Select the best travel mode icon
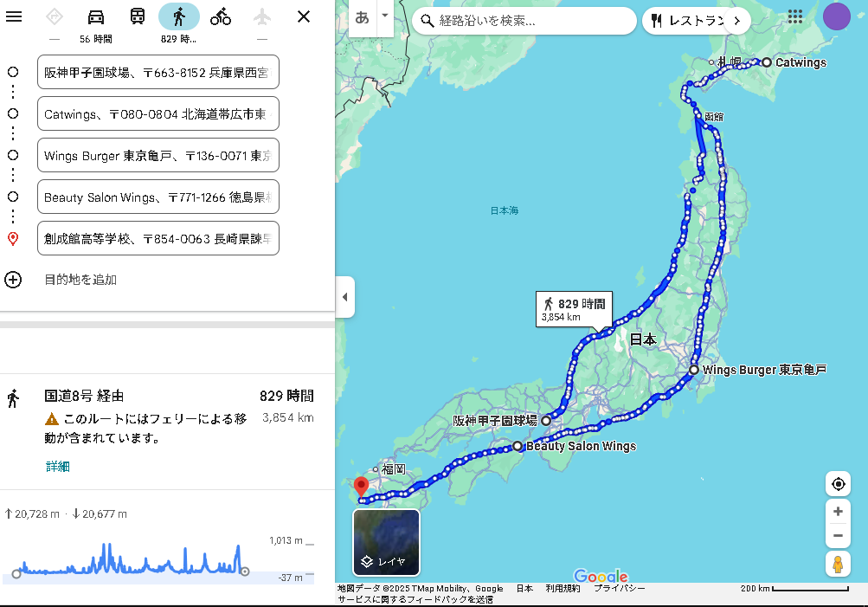The width and height of the screenshot is (868, 607). tap(55, 16)
